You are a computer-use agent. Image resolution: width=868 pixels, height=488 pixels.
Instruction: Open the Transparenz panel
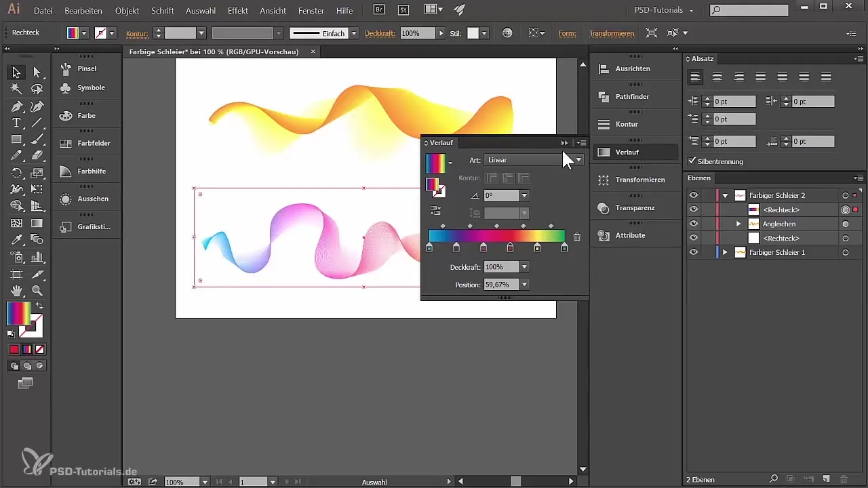click(635, 207)
